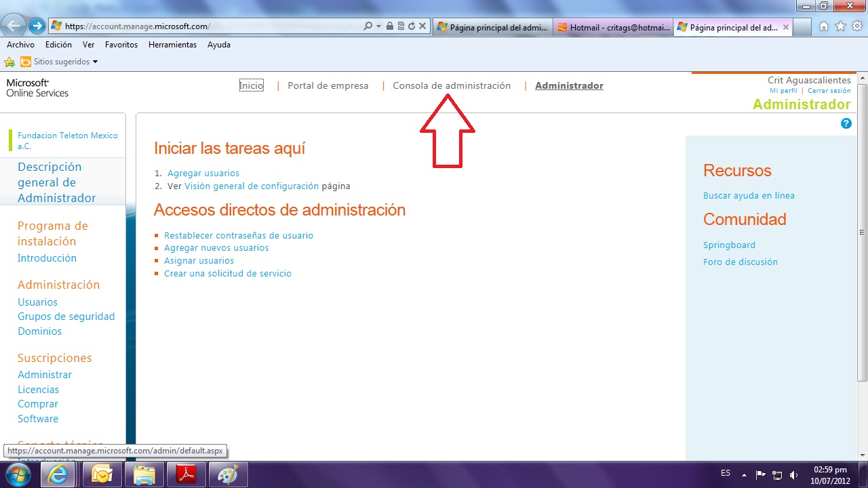Viewport: 868px width, 488px height.
Task: Open the Edición menu
Action: (x=58, y=45)
